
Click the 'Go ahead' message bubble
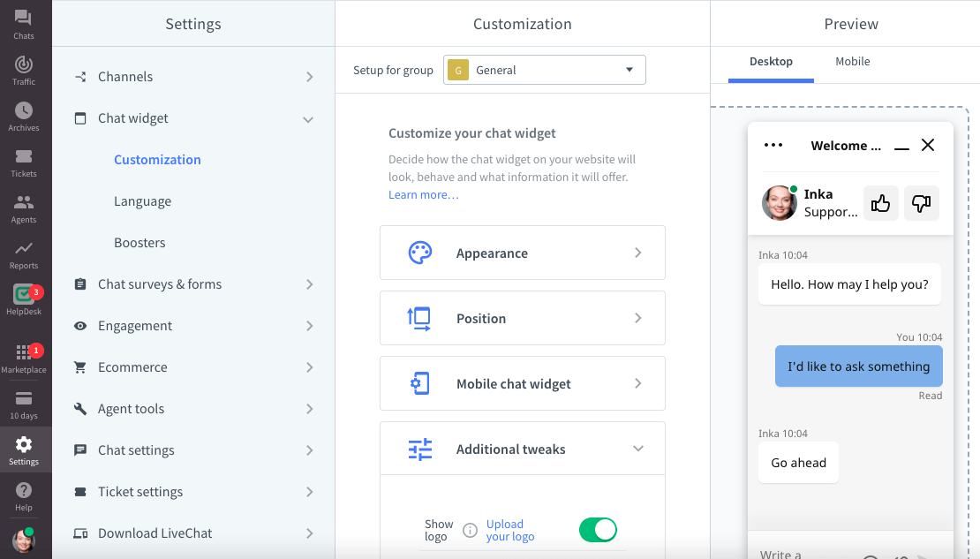tap(799, 463)
